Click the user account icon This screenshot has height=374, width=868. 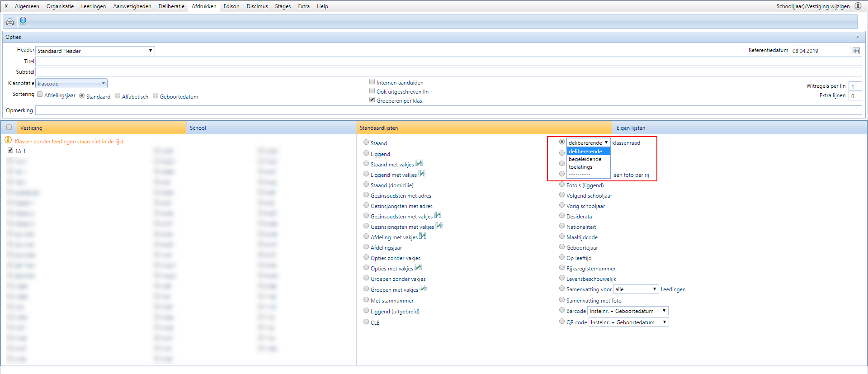(858, 6)
